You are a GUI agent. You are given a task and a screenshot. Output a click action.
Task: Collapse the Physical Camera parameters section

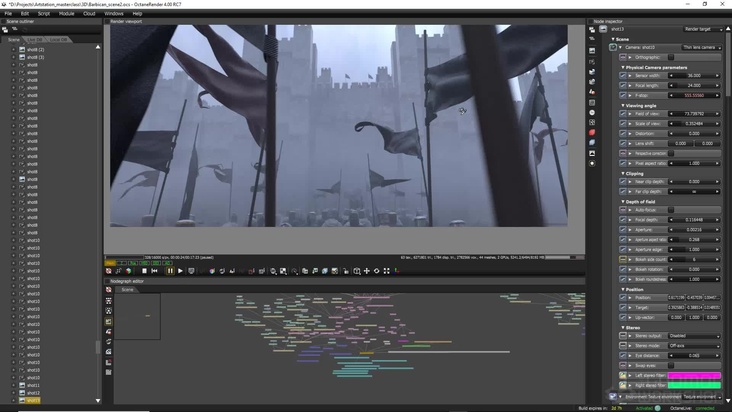[x=623, y=68]
